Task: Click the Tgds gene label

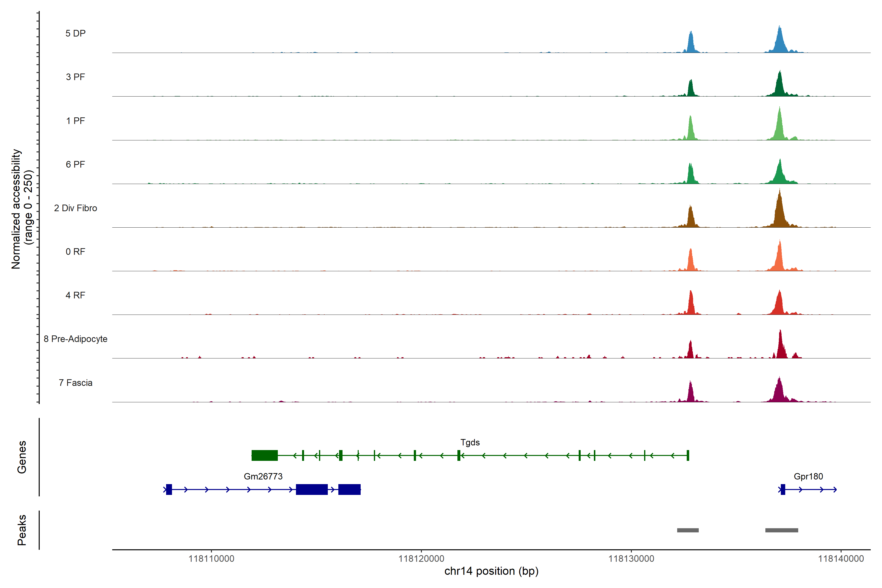Action: coord(470,442)
